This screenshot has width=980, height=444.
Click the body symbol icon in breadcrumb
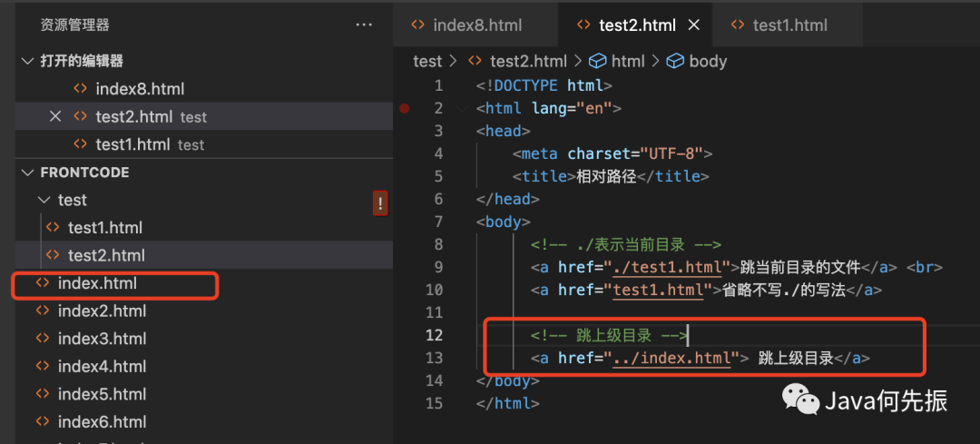[x=675, y=61]
